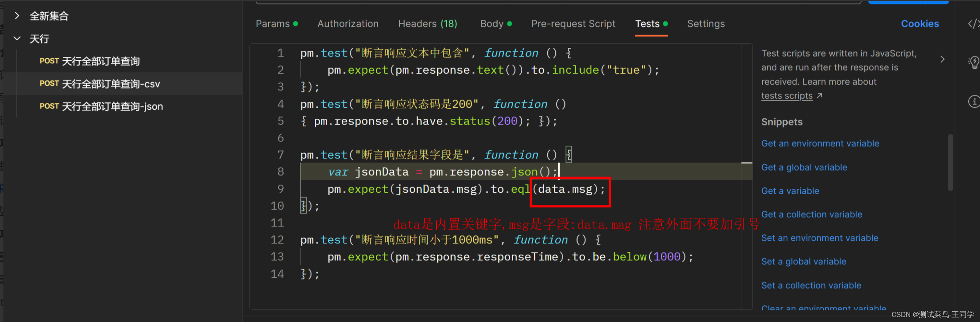The height and width of the screenshot is (322, 980).
Task: Insert snippet Set a global variable
Action: (x=804, y=262)
